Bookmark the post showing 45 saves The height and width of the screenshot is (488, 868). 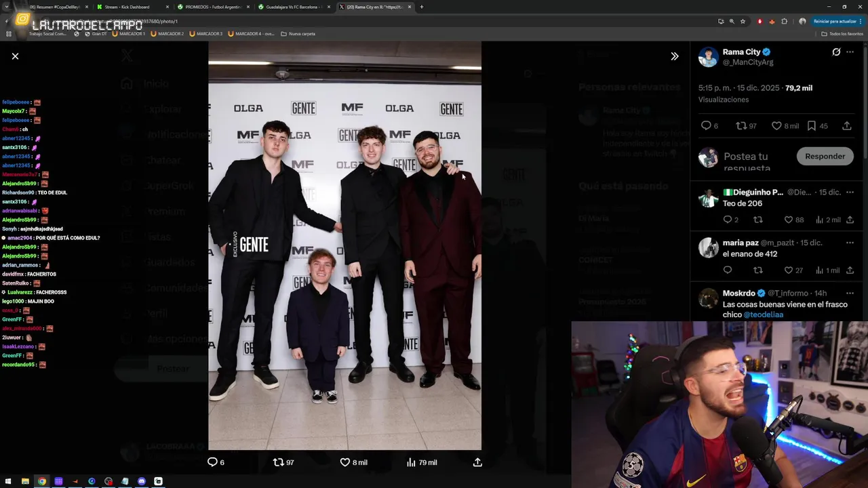(x=817, y=126)
